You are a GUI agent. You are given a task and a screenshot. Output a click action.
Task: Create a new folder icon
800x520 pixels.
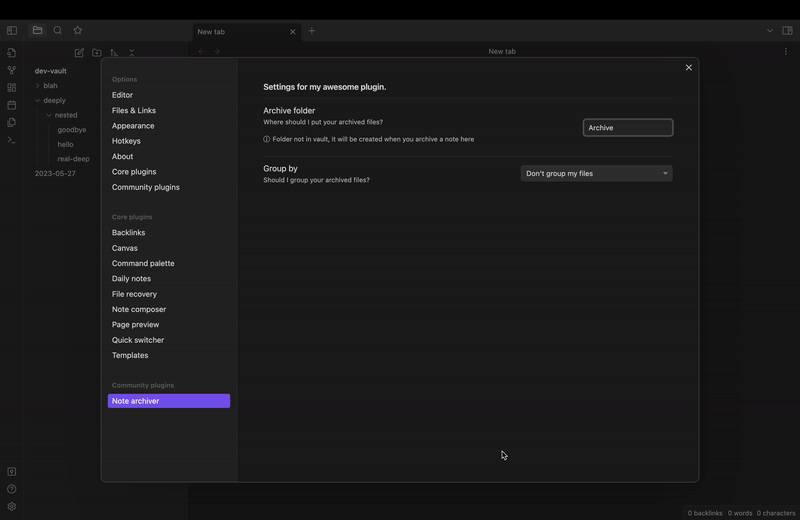(x=96, y=53)
